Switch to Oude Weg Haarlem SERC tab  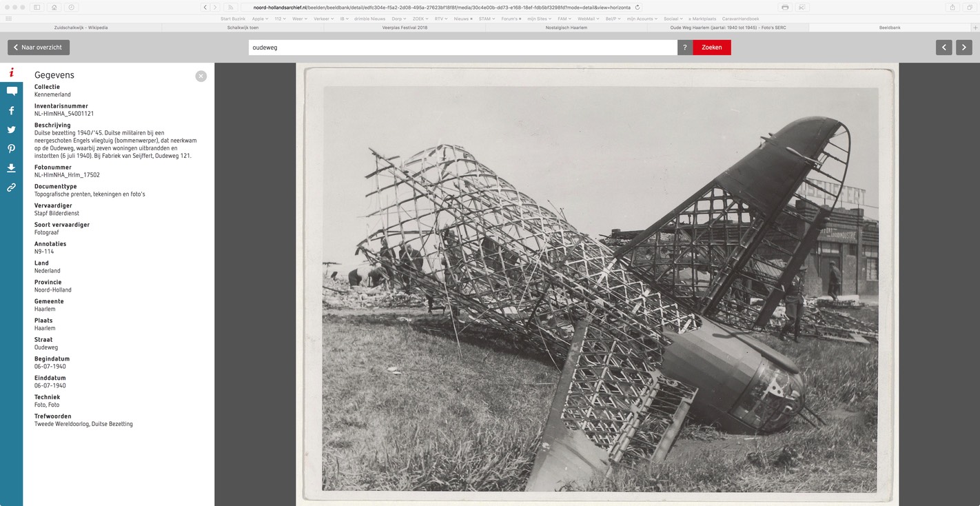coord(728,28)
